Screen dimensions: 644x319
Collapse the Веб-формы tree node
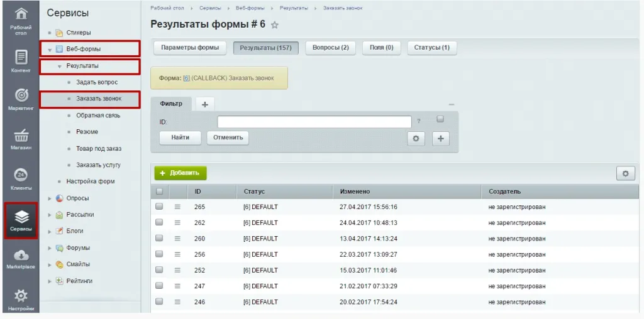tap(50, 49)
